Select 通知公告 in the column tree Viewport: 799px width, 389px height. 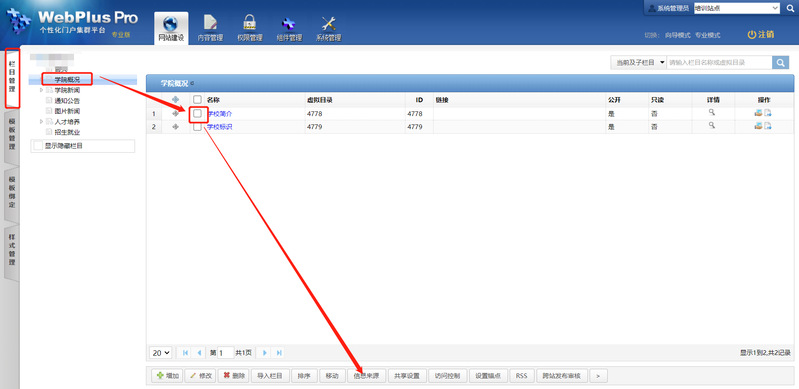[x=67, y=100]
